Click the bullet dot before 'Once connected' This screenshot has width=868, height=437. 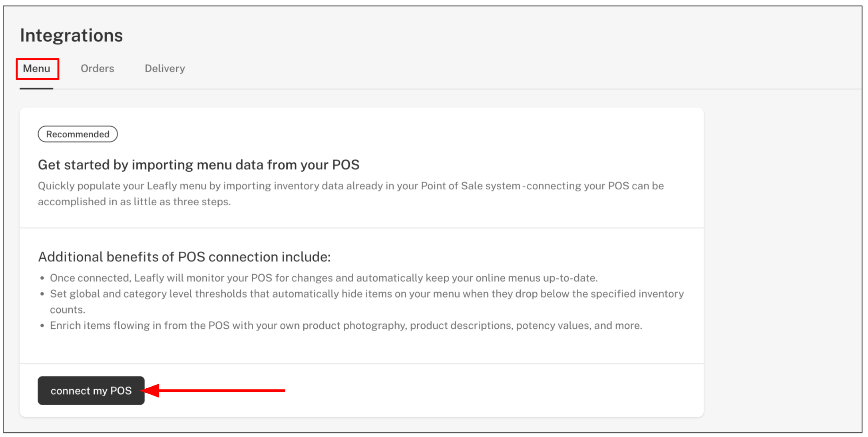(x=42, y=278)
